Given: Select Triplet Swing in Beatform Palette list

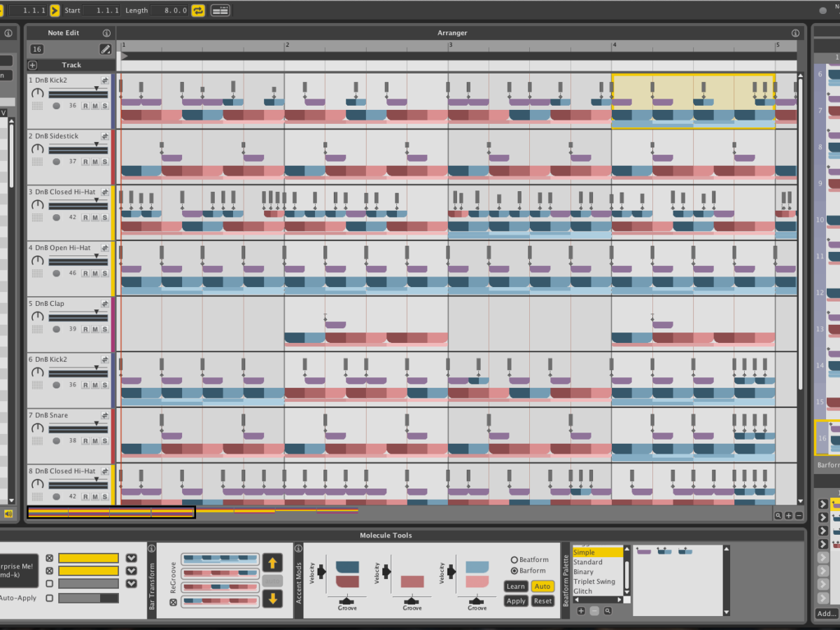Looking at the screenshot, I should [594, 582].
